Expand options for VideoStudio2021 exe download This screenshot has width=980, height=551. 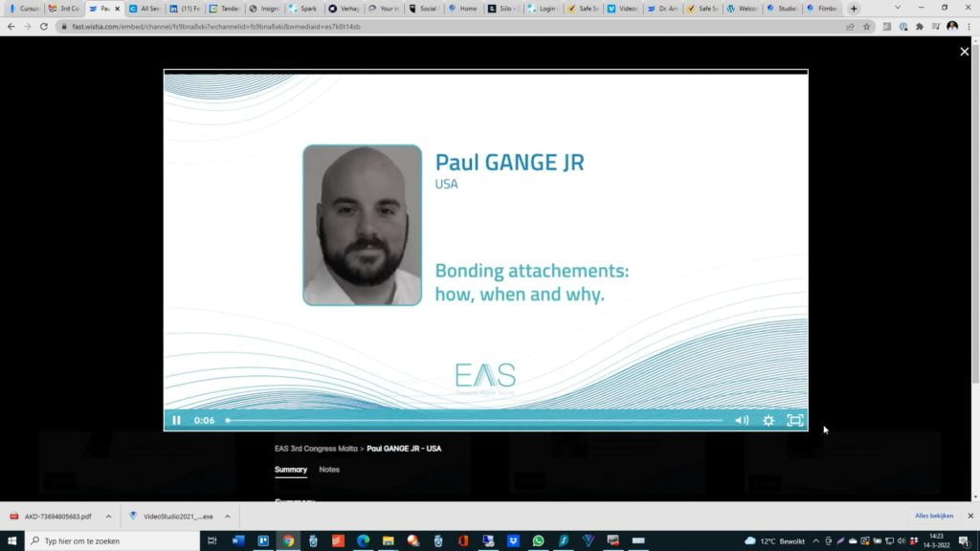pos(227,517)
